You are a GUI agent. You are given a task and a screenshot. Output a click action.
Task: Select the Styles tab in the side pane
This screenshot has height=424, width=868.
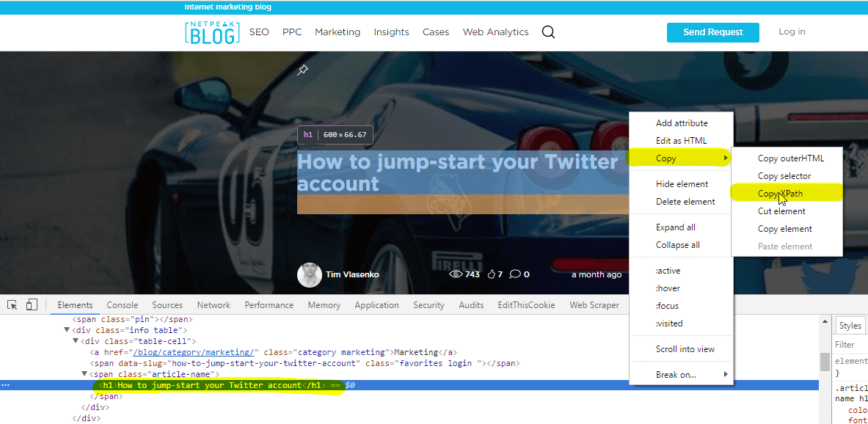[x=850, y=326]
